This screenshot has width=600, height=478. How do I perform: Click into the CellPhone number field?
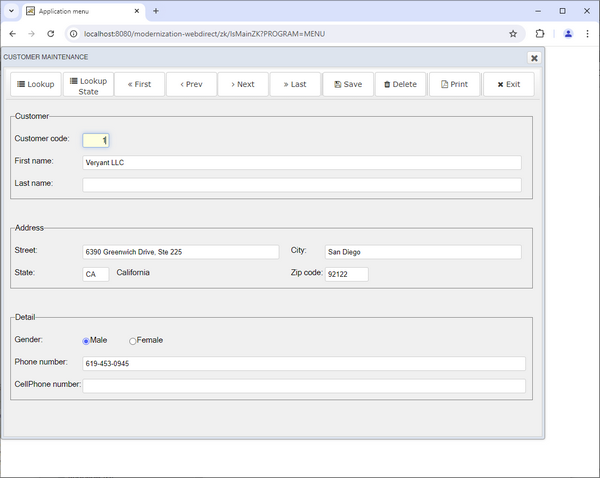click(303, 386)
